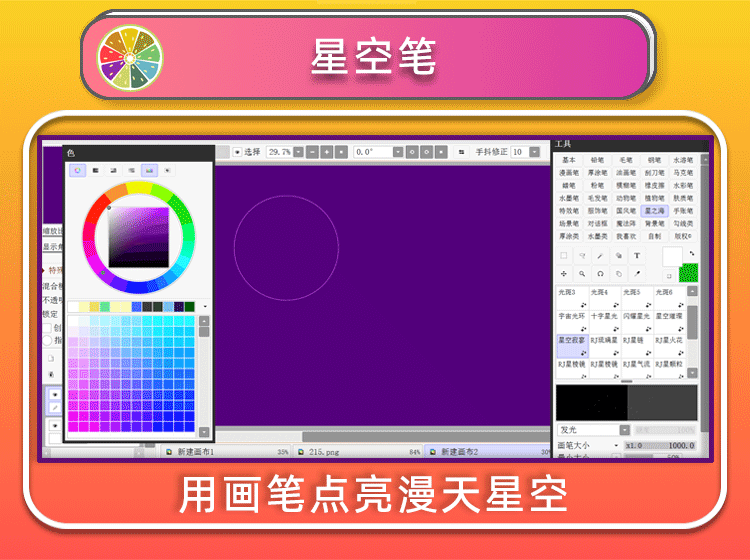Expand the 特殊 effects section
This screenshot has height=560, width=750.
(44, 270)
